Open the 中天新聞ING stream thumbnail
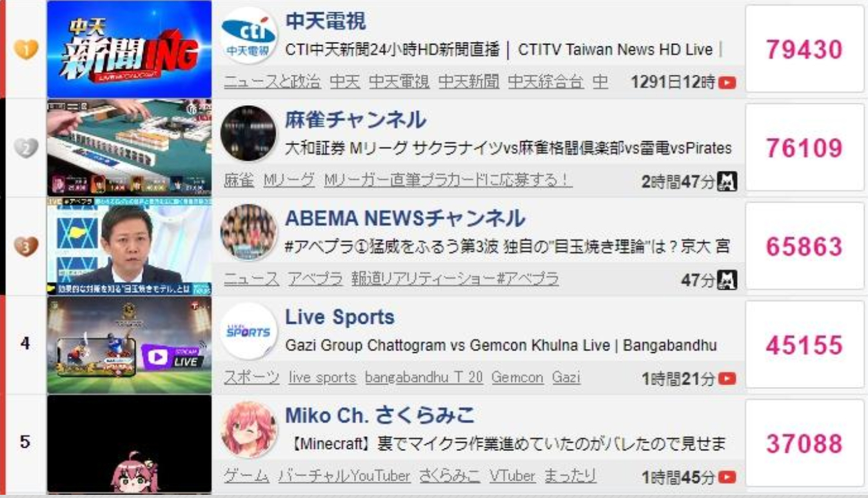868x498 pixels. click(x=130, y=49)
